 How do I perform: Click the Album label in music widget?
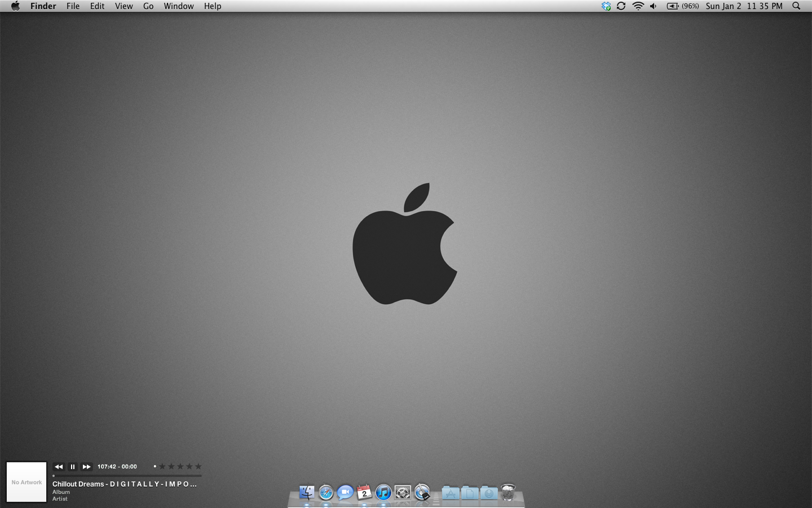(x=61, y=492)
